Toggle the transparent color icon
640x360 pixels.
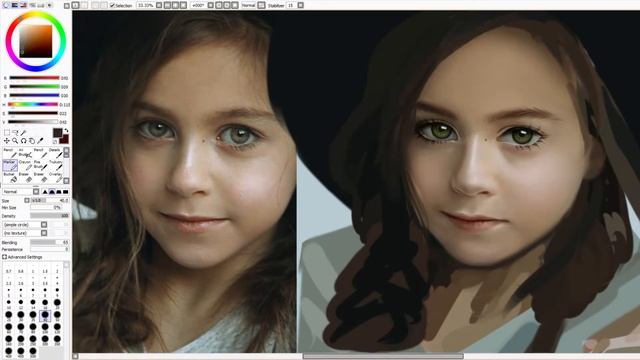[55, 142]
